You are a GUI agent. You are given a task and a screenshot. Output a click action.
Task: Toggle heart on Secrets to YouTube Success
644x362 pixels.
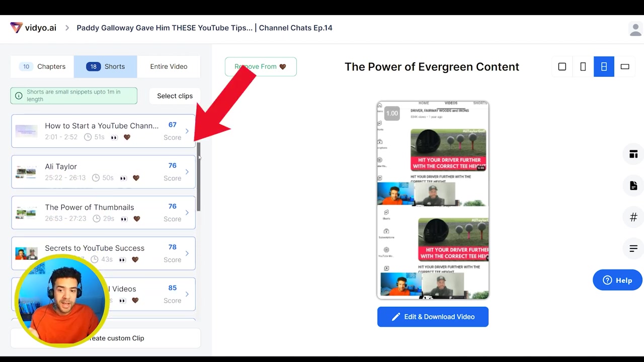pyautogui.click(x=135, y=259)
